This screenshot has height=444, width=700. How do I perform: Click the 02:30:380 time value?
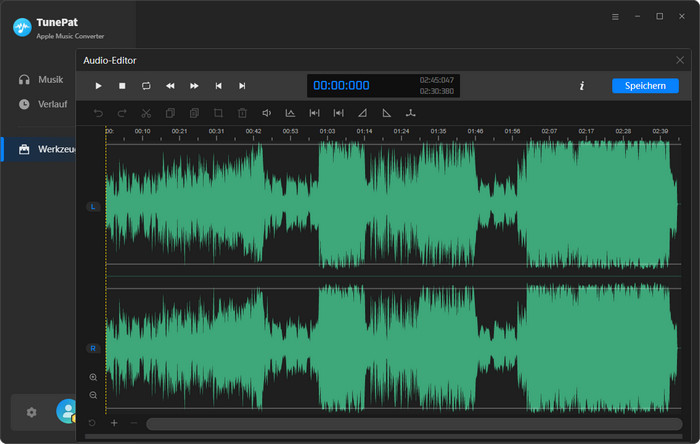[436, 91]
